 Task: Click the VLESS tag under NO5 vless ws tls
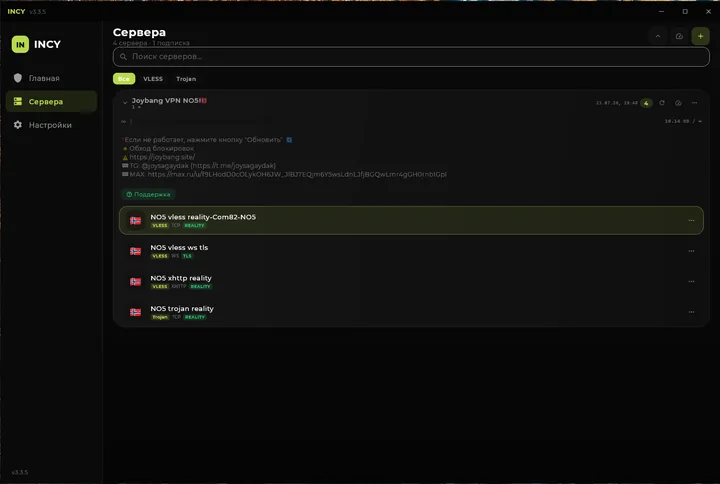point(160,256)
